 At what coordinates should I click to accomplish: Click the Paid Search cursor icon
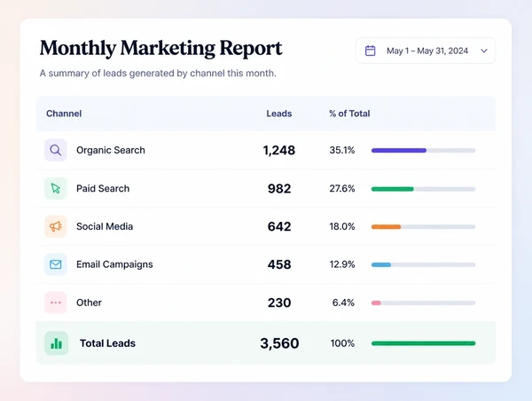[x=56, y=188]
